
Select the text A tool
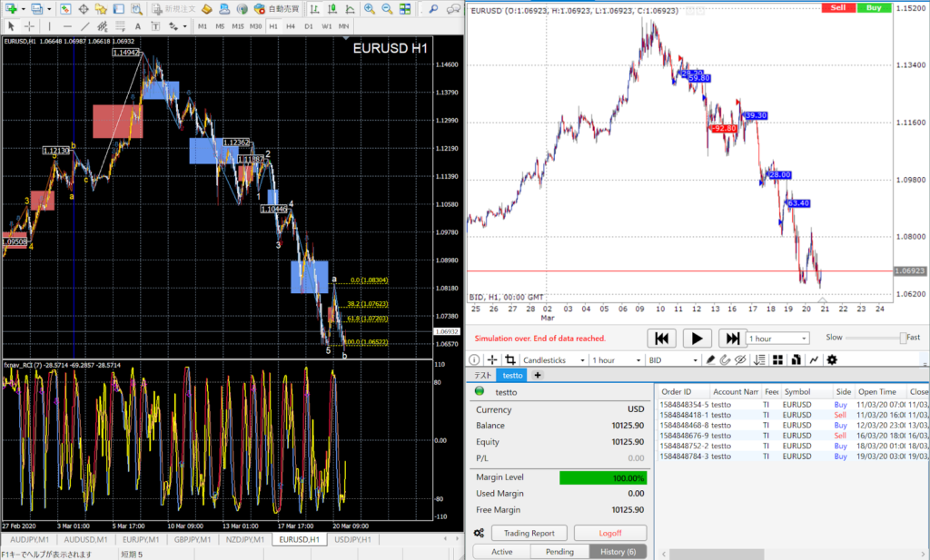pos(138,26)
